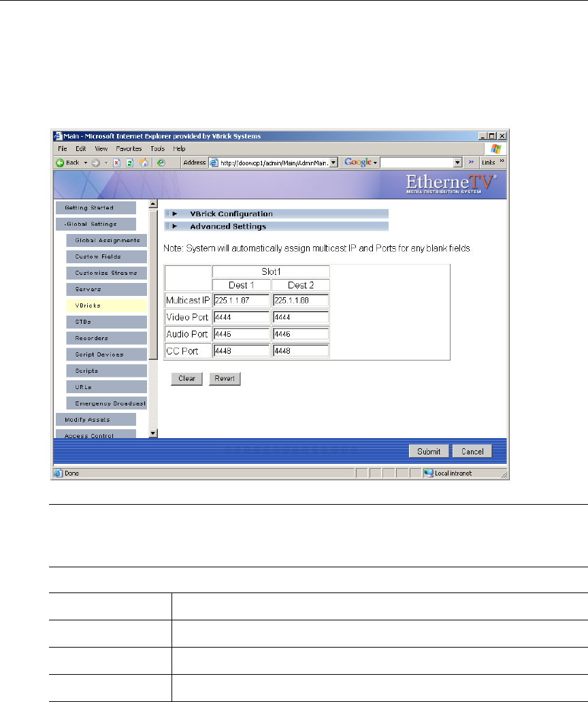
Task: Open the Favorites menu
Action: (129, 149)
